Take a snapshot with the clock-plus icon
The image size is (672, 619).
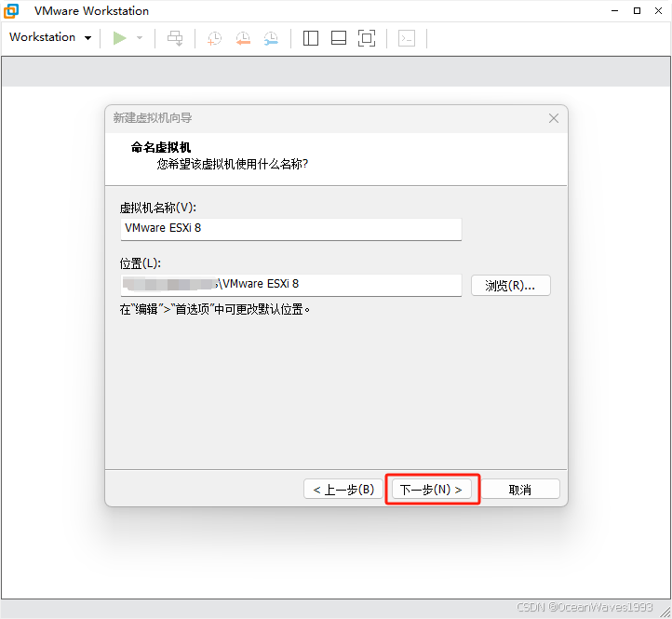point(214,38)
